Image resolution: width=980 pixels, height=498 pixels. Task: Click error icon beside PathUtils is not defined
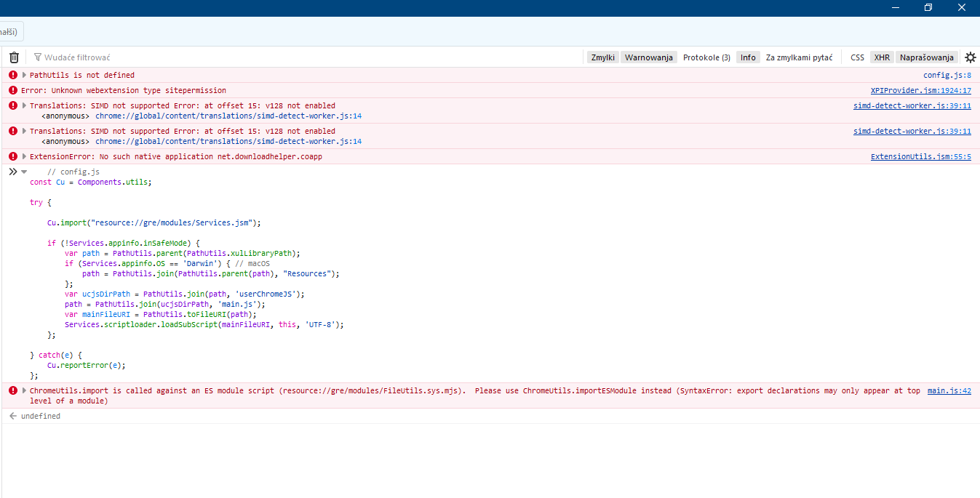(x=13, y=75)
